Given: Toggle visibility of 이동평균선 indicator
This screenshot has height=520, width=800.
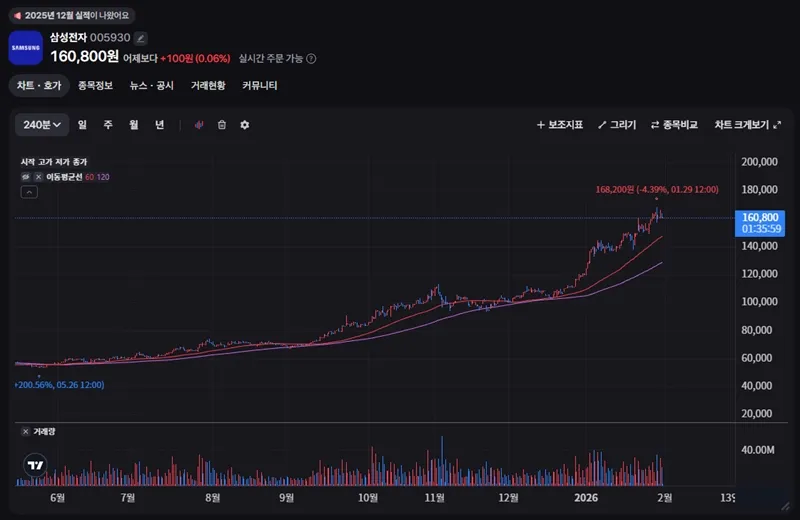Looking at the screenshot, I should [26, 177].
